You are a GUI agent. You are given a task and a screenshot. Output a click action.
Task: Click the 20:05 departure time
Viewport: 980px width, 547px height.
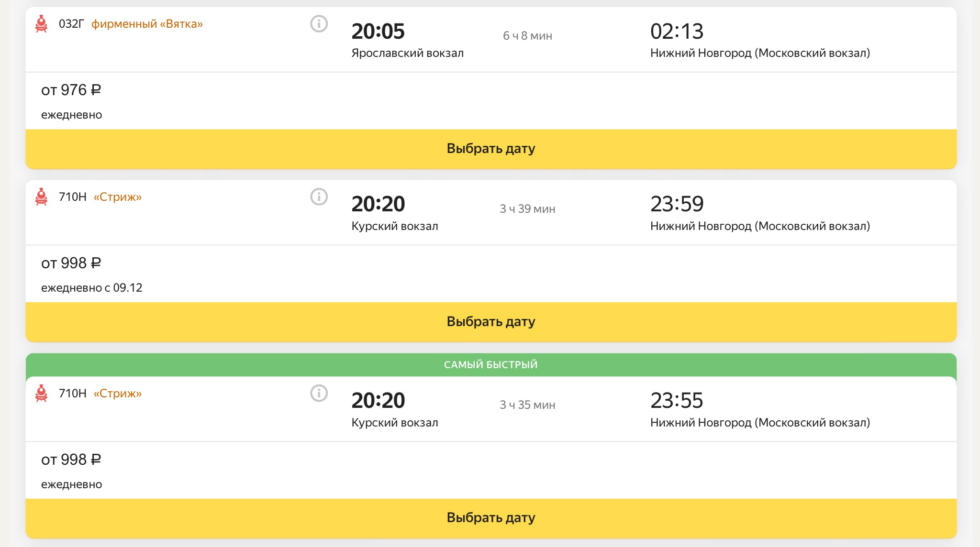point(378,32)
